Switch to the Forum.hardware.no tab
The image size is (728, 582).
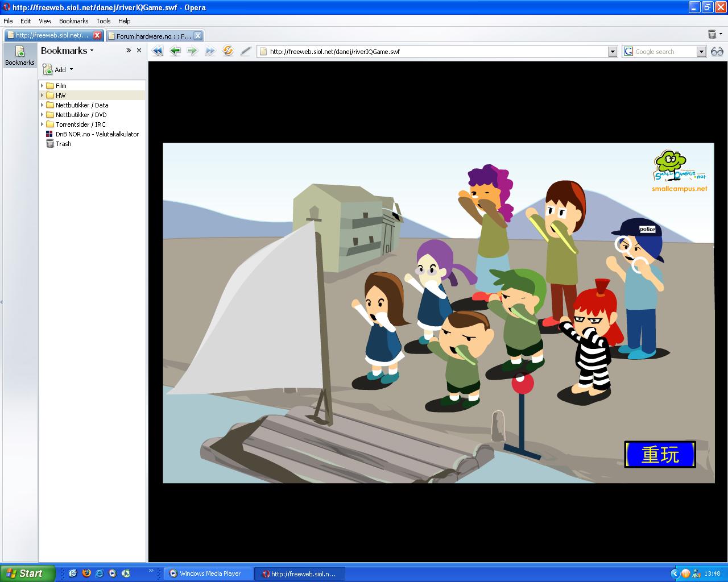155,36
